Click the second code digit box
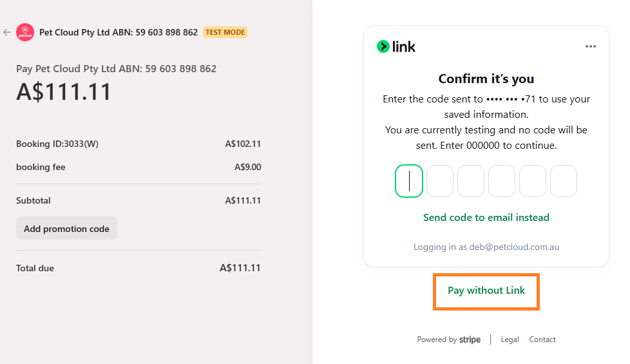 point(440,181)
